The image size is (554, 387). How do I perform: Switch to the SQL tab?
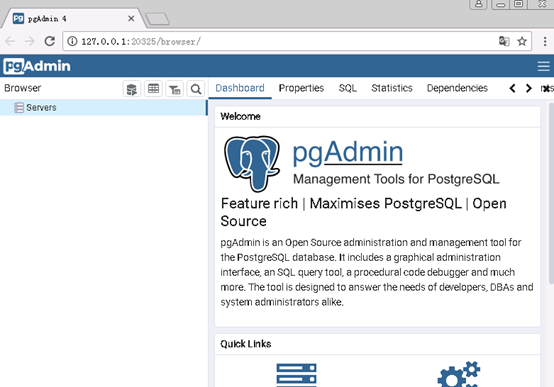(x=347, y=88)
